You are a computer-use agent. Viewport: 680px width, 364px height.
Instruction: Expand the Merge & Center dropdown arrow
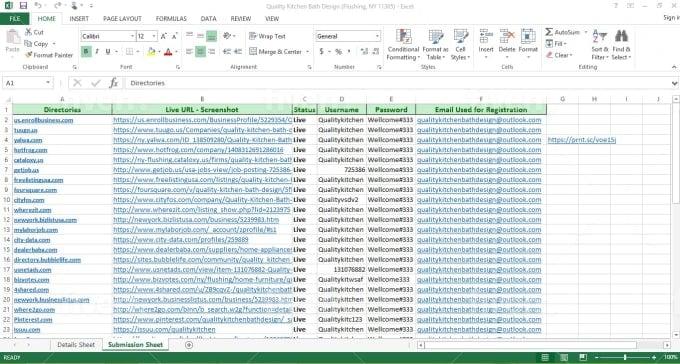pyautogui.click(x=307, y=52)
